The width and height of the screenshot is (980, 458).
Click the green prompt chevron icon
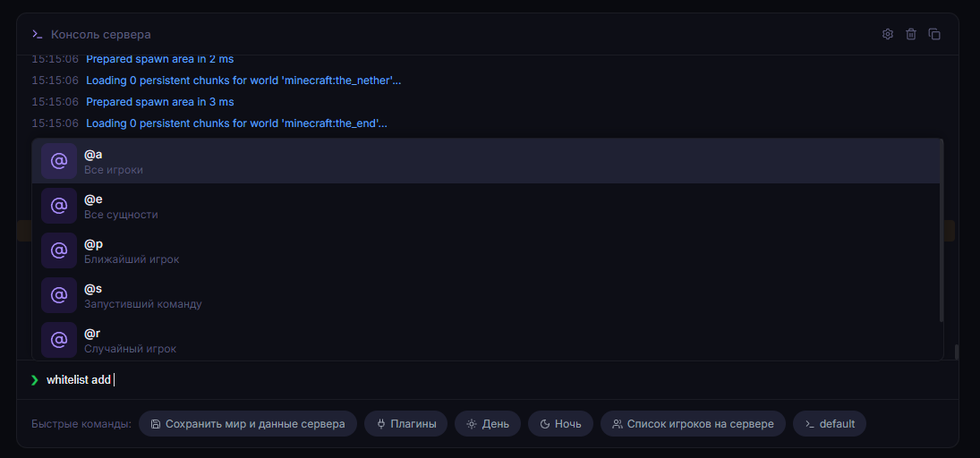[34, 380]
